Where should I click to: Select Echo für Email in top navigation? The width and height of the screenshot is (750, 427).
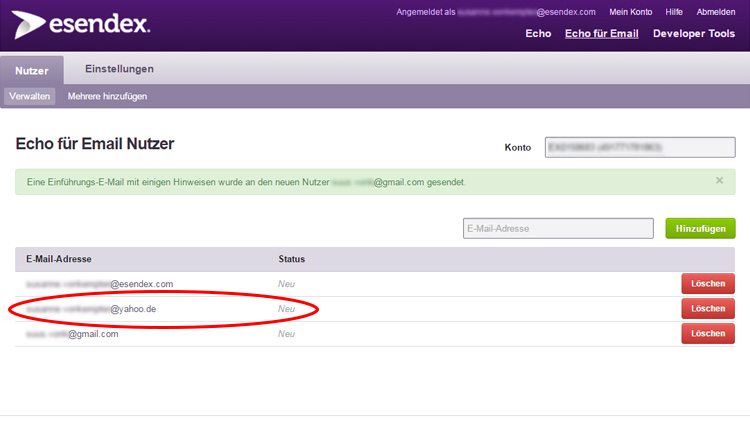(601, 34)
